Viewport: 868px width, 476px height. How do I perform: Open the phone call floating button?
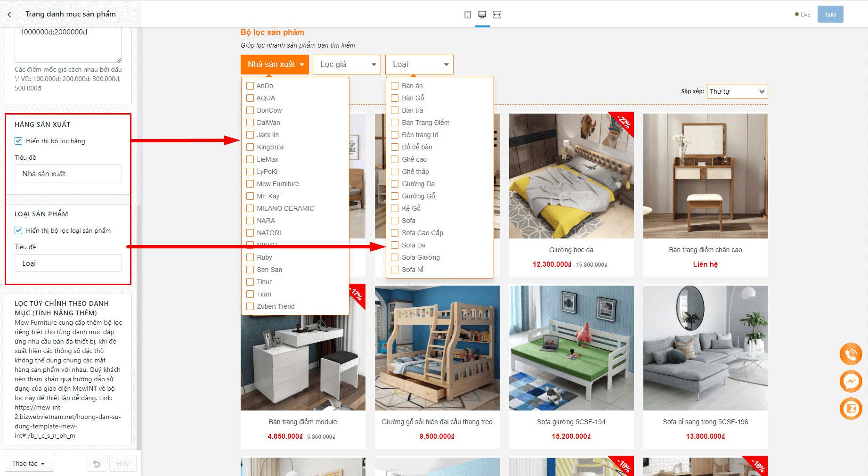click(x=851, y=354)
